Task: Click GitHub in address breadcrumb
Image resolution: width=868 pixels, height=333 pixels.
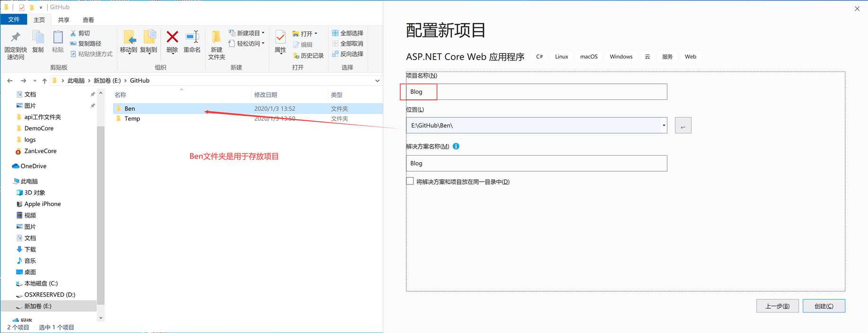Action: (x=140, y=81)
